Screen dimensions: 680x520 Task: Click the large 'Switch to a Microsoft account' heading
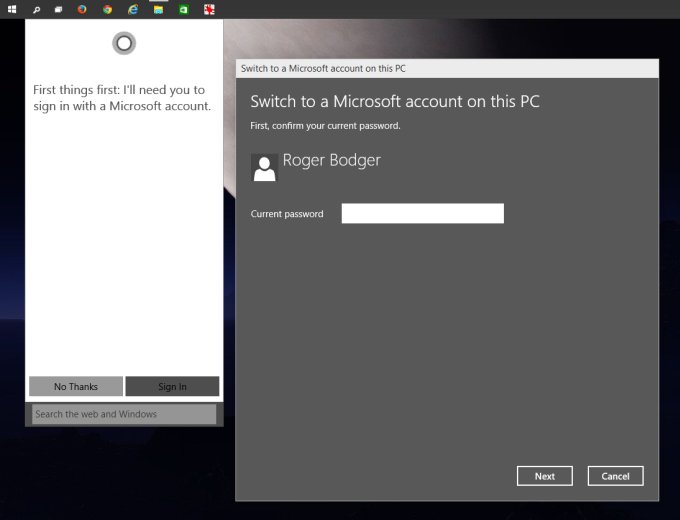tap(395, 101)
